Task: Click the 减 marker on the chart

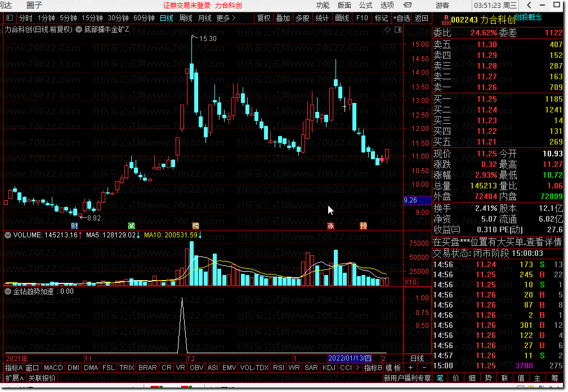Action: tap(131, 226)
